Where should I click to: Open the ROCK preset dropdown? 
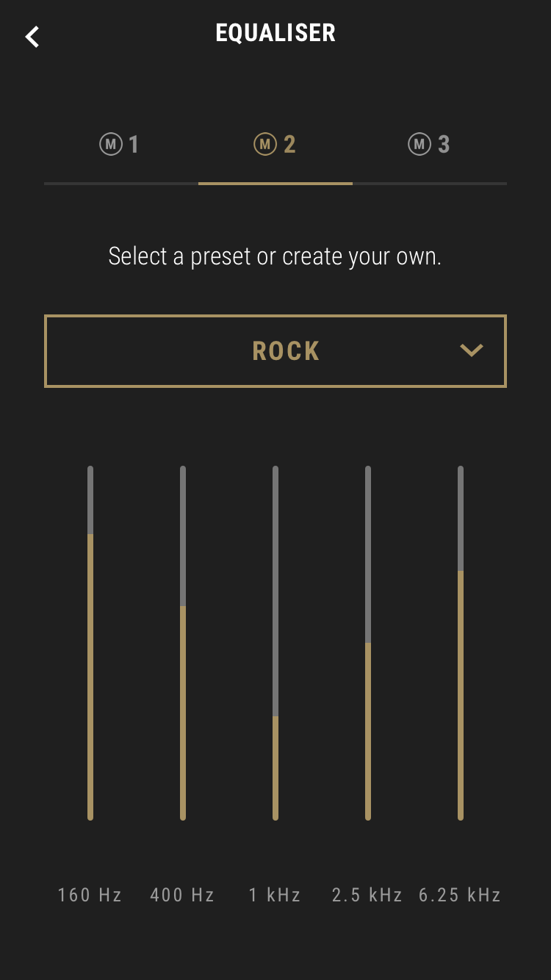(287, 351)
